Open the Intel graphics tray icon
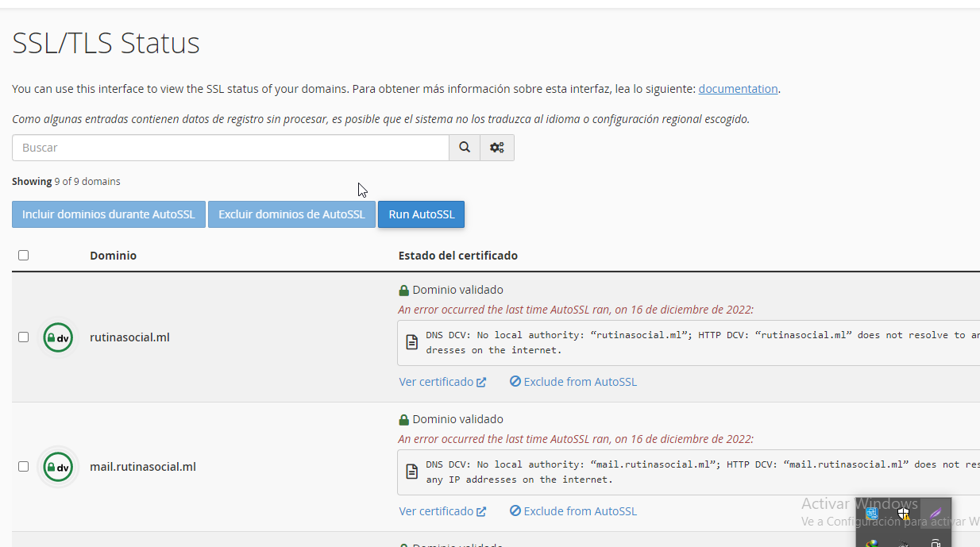The width and height of the screenshot is (980, 547). (x=872, y=514)
